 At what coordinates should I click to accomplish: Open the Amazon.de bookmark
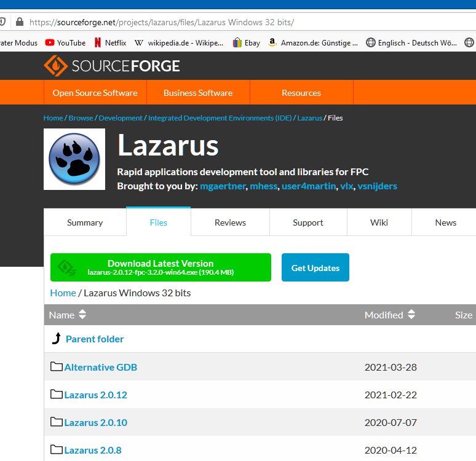[313, 43]
